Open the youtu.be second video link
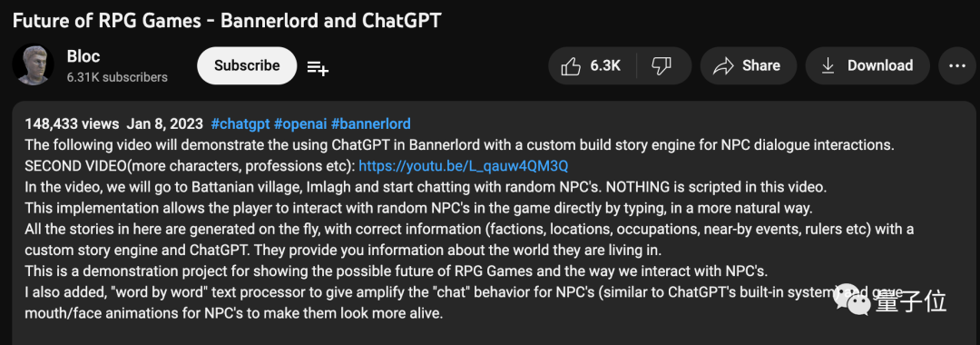 [463, 166]
